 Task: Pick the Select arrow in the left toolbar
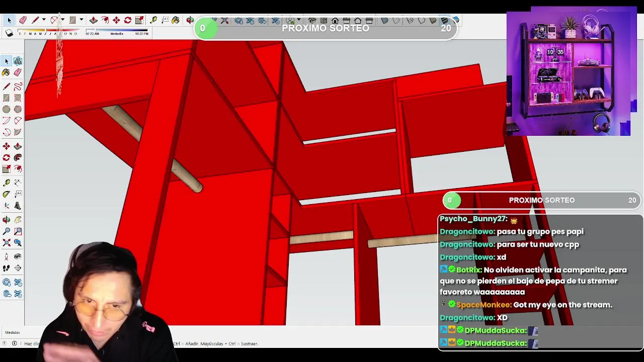click(7, 61)
